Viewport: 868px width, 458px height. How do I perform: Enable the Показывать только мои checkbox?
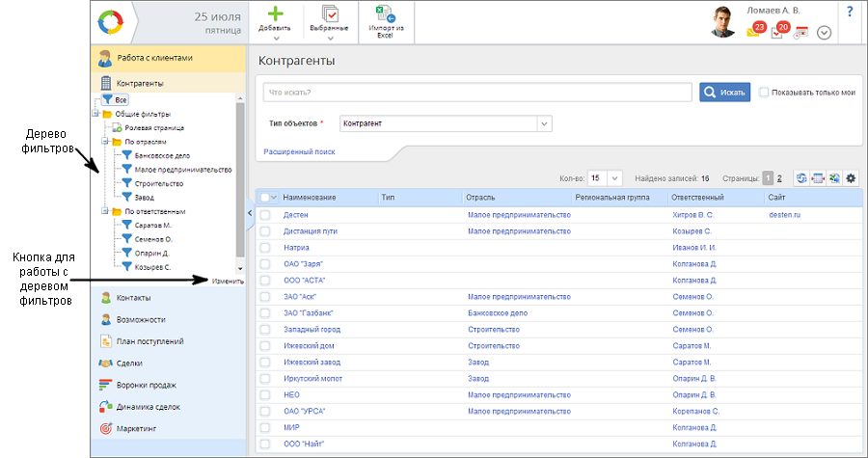[x=764, y=93]
